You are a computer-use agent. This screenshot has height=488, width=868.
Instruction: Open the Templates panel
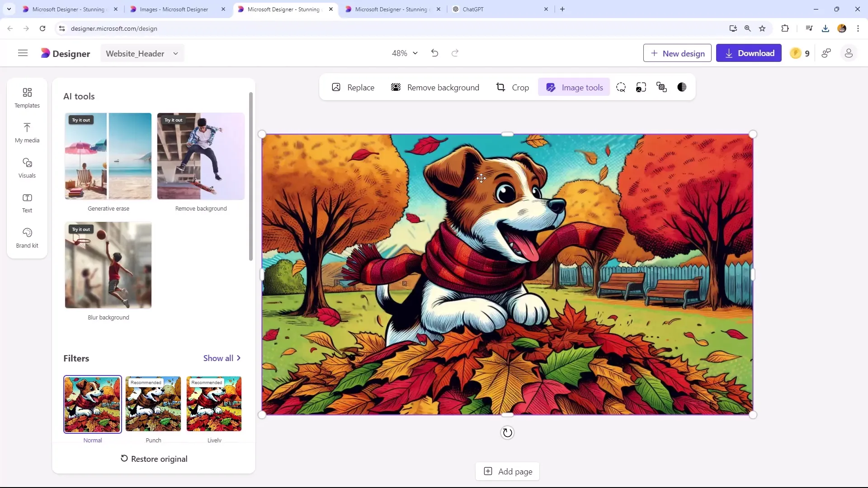click(27, 98)
